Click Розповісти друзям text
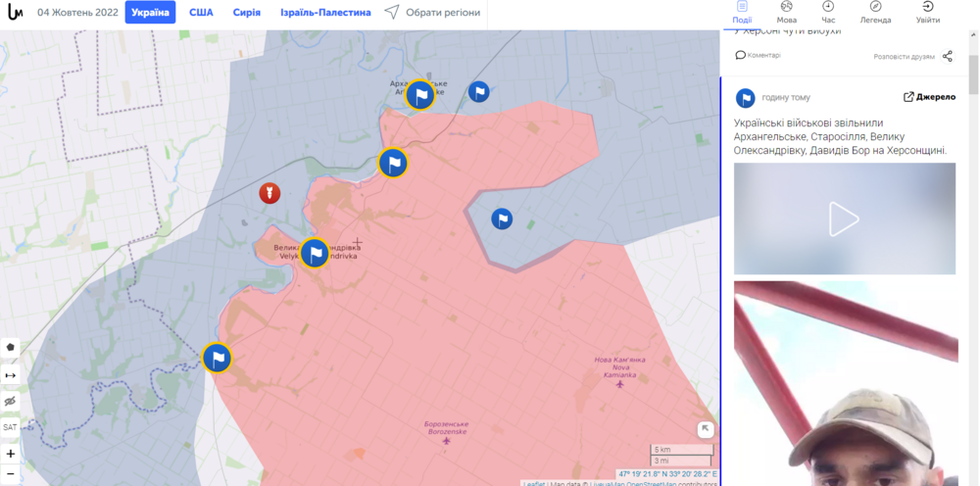The width and height of the screenshot is (980, 486). coord(904,57)
